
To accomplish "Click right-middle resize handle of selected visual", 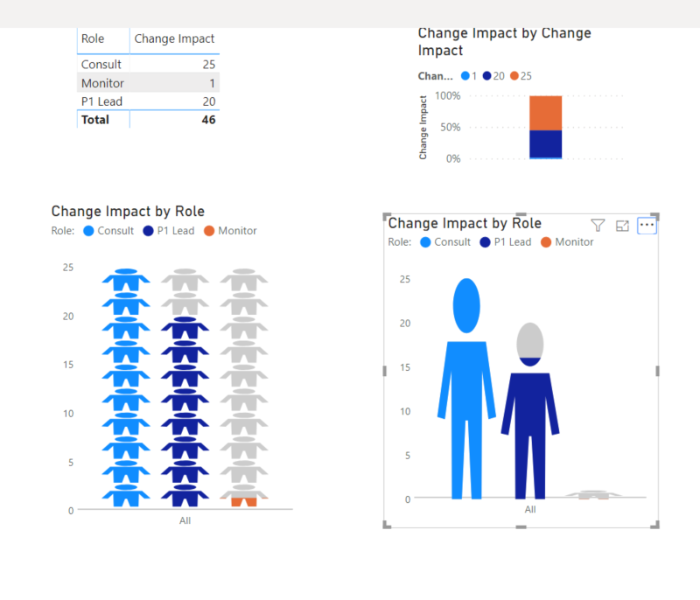I will tap(657, 371).
